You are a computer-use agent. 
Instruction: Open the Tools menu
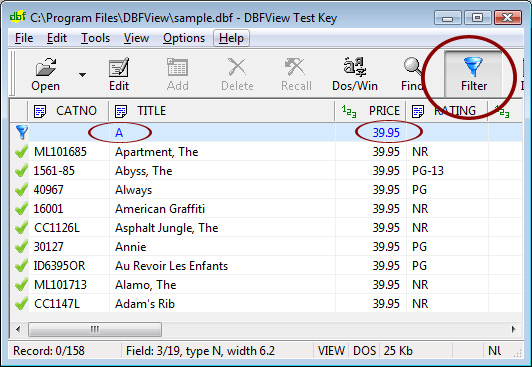coord(95,38)
